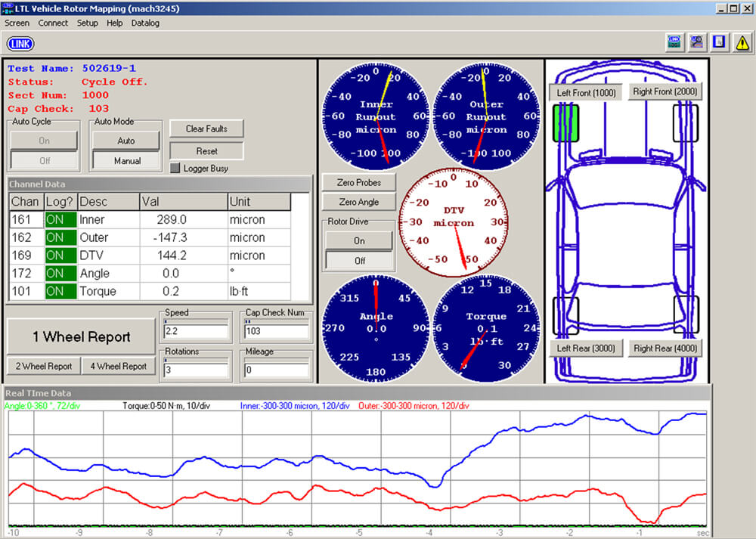Open the yellow warning triangle icon
The width and height of the screenshot is (756, 539).
tap(742, 42)
